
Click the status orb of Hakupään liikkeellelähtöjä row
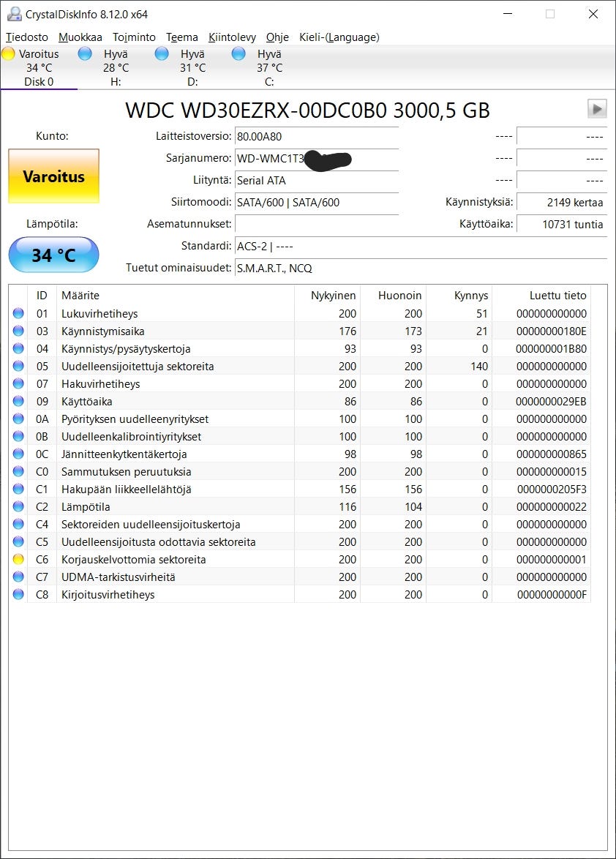18,489
